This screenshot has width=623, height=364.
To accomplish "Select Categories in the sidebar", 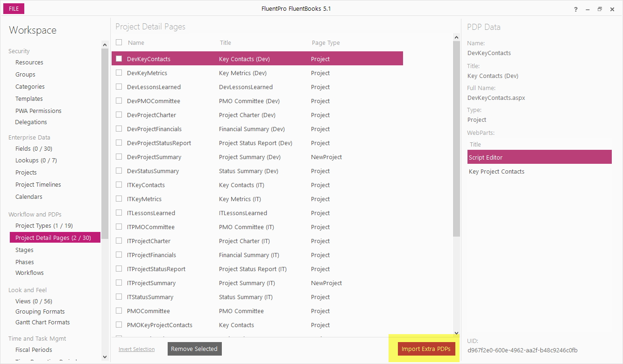I will tap(30, 87).
